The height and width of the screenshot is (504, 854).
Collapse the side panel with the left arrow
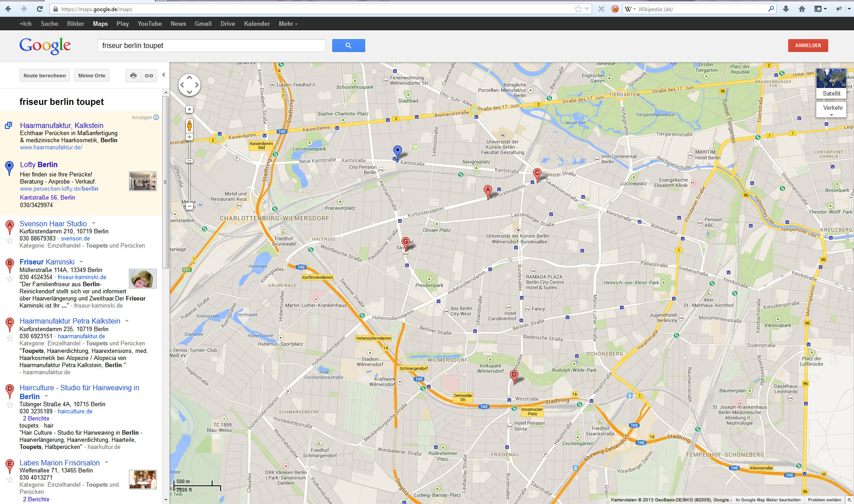coord(163,75)
